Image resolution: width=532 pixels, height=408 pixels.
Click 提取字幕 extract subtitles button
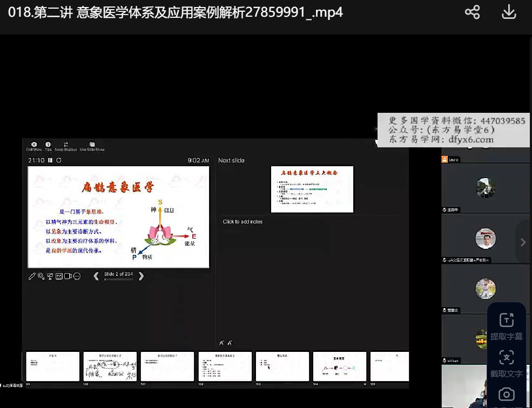tap(507, 327)
